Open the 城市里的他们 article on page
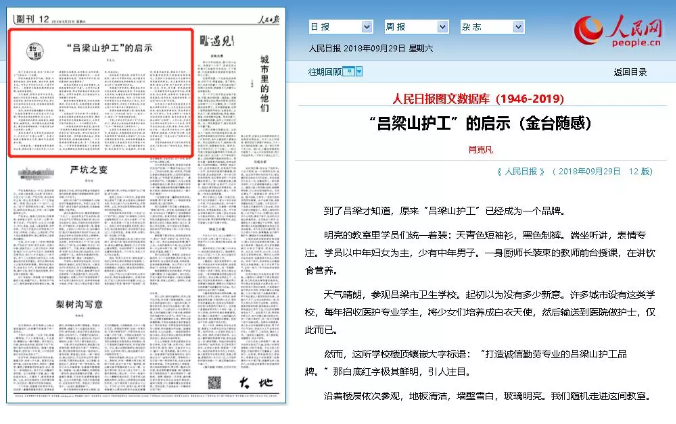 [x=264, y=85]
